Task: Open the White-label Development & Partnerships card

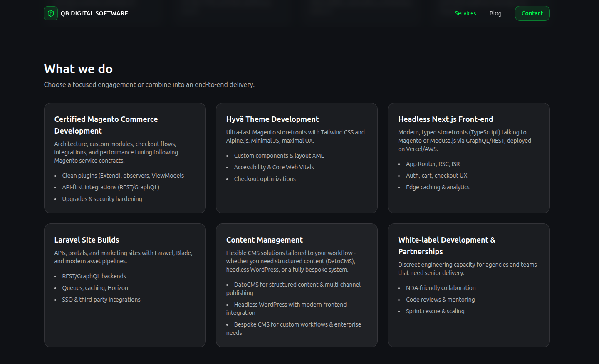Action: point(468,285)
